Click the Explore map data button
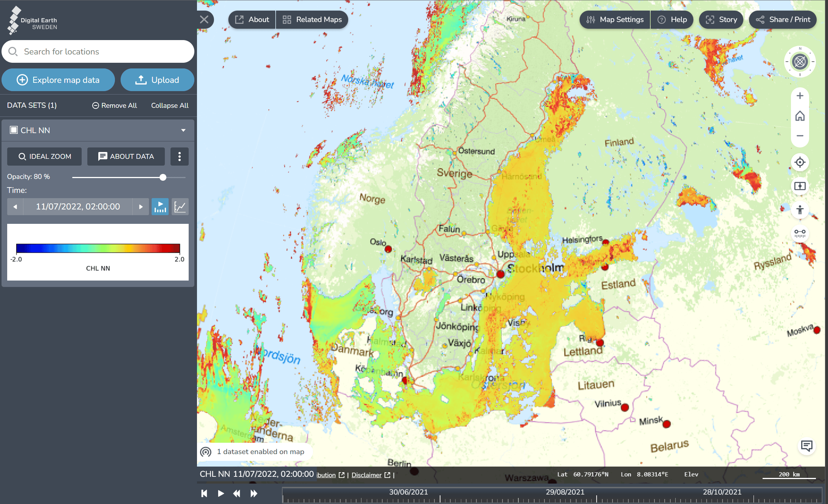 [x=58, y=80]
